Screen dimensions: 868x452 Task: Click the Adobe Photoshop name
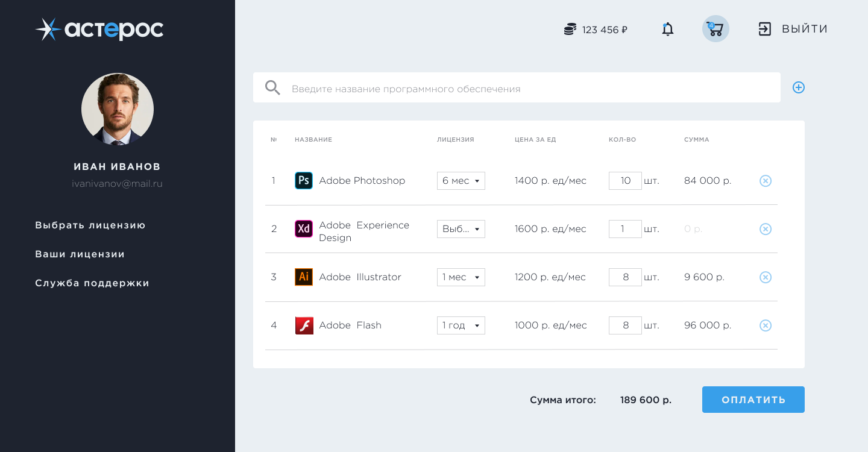[x=362, y=181]
